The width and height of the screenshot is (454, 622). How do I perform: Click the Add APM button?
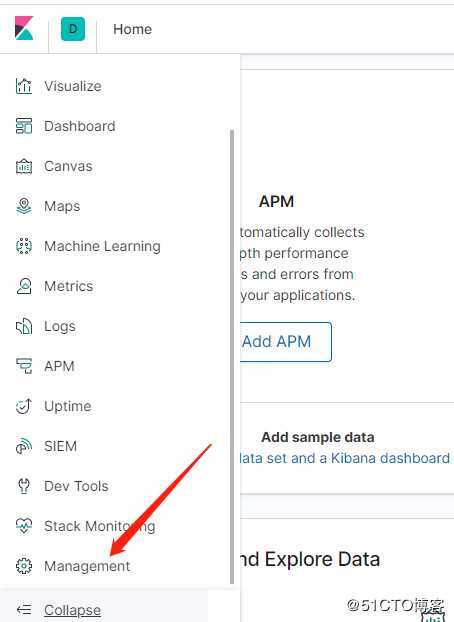tap(286, 342)
